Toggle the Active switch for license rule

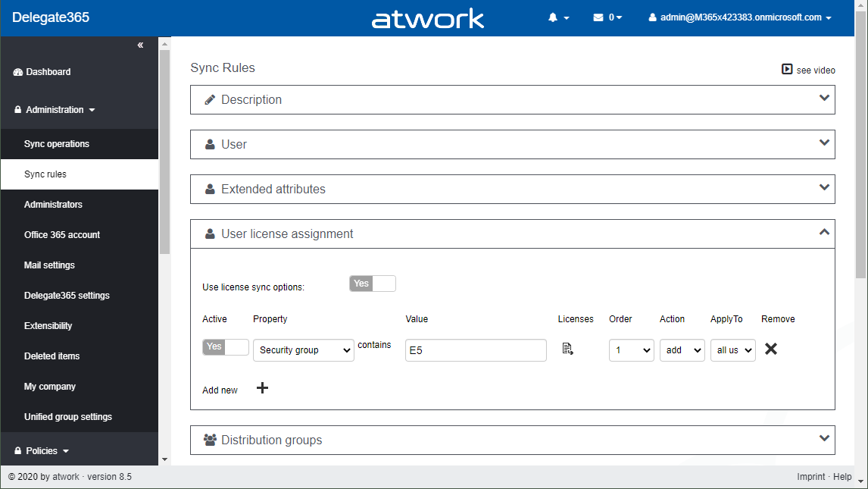coord(225,347)
